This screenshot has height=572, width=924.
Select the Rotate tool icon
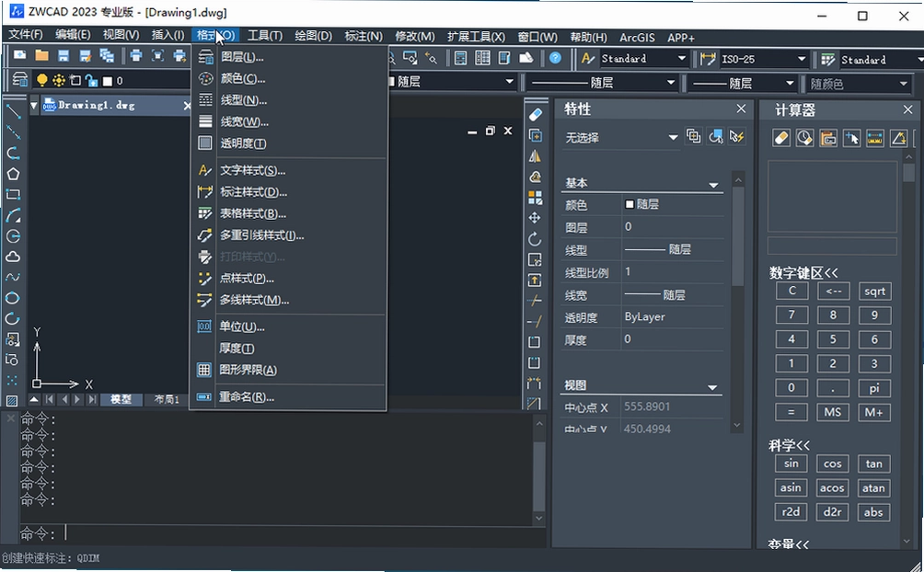(535, 238)
